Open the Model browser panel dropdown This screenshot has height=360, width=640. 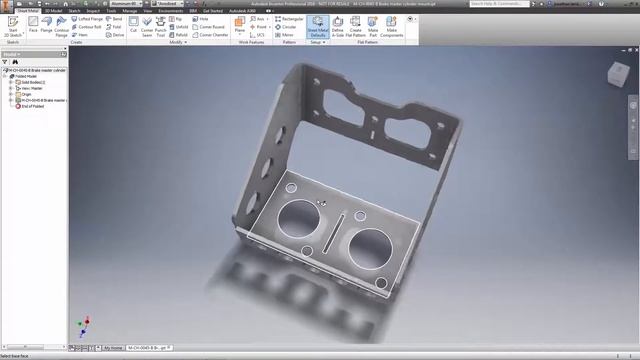pyautogui.click(x=11, y=54)
